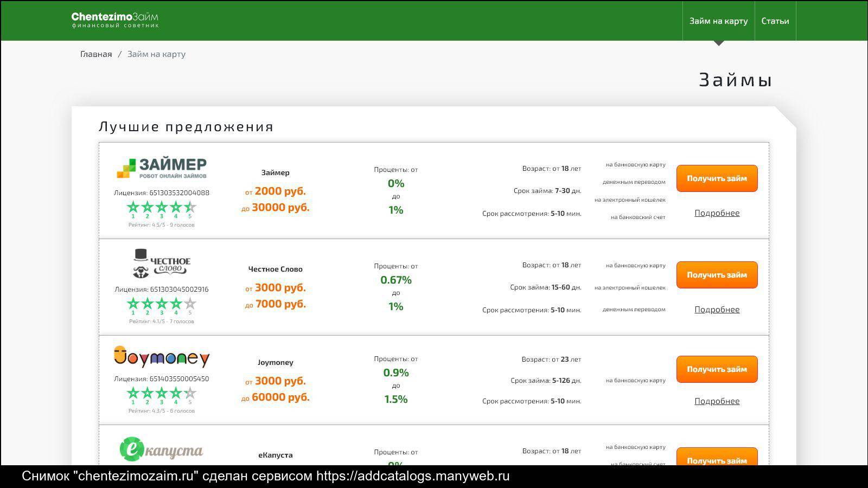
Task: Open Подробнее link for Joymoney
Action: coord(717,401)
